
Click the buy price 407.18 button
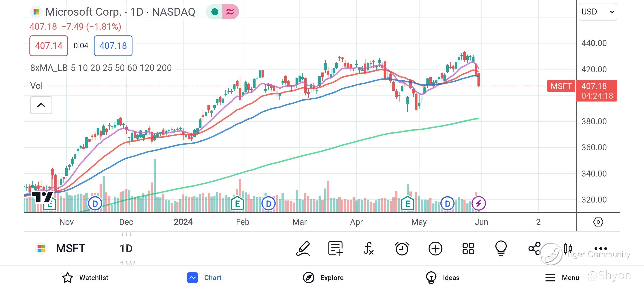coord(113,46)
